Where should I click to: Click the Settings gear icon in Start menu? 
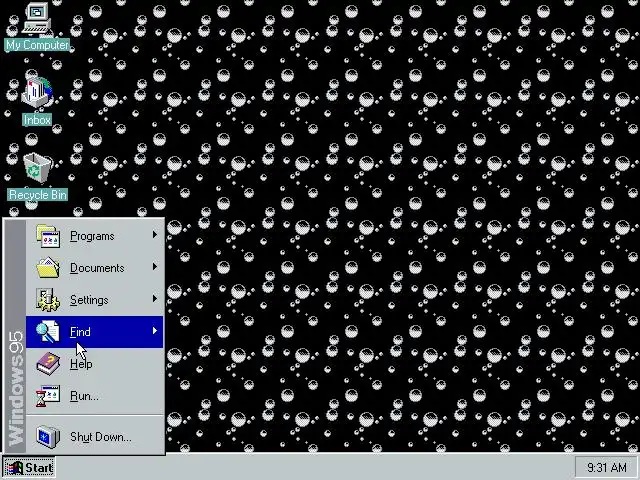pos(48,300)
